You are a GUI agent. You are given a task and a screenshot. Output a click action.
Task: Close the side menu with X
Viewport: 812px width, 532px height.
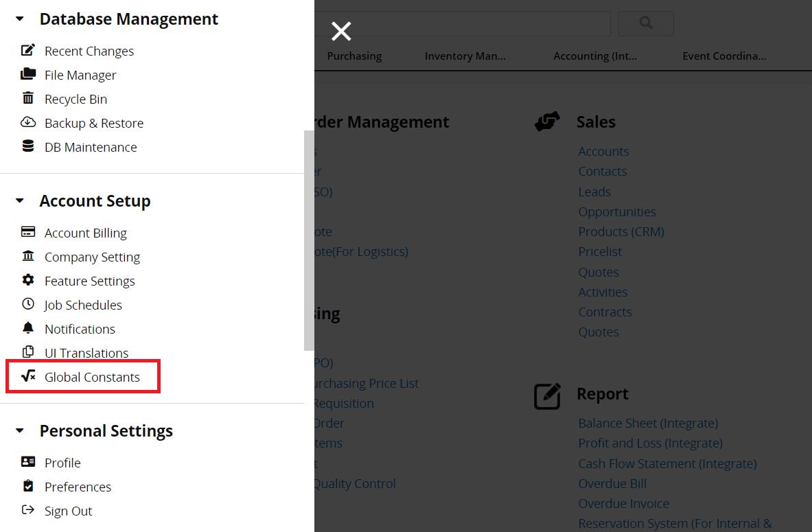pyautogui.click(x=341, y=31)
